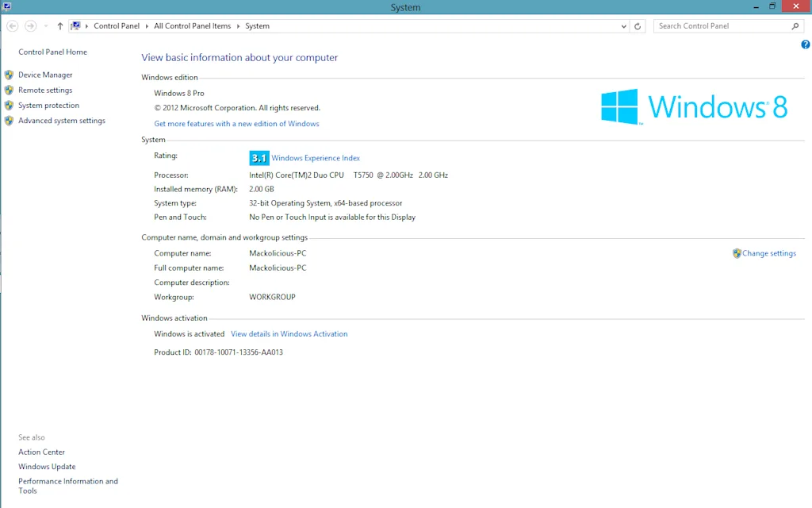Click Get more features with new edition link
The height and width of the screenshot is (508, 812).
236,124
